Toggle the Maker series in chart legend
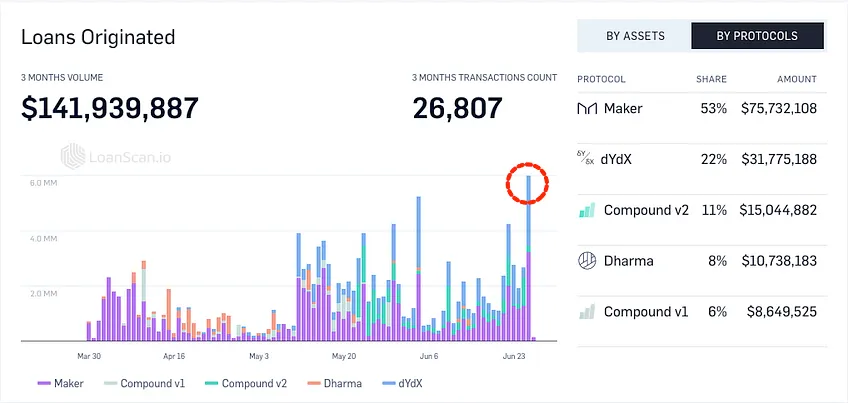This screenshot has width=848, height=403. [61, 384]
